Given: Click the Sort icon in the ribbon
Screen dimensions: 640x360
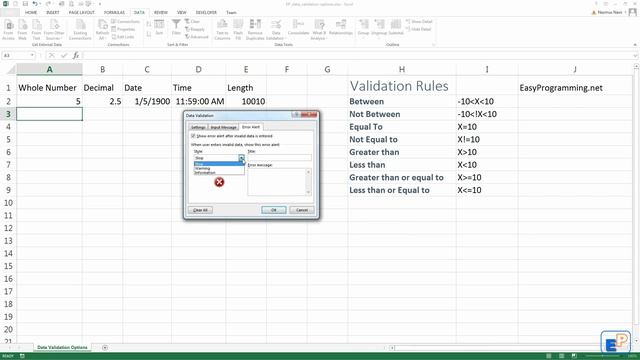Looking at the screenshot, I should (159, 27).
